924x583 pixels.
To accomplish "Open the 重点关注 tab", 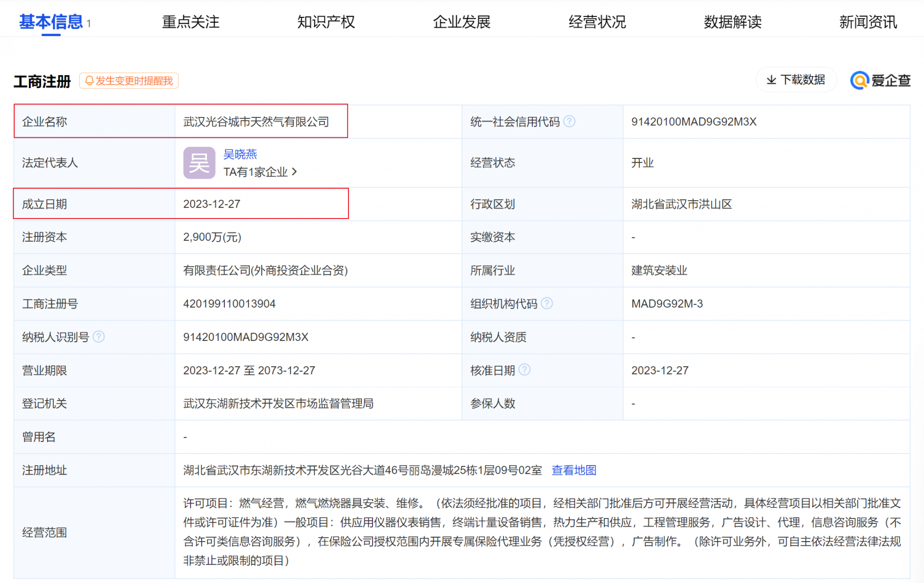I will 191,22.
